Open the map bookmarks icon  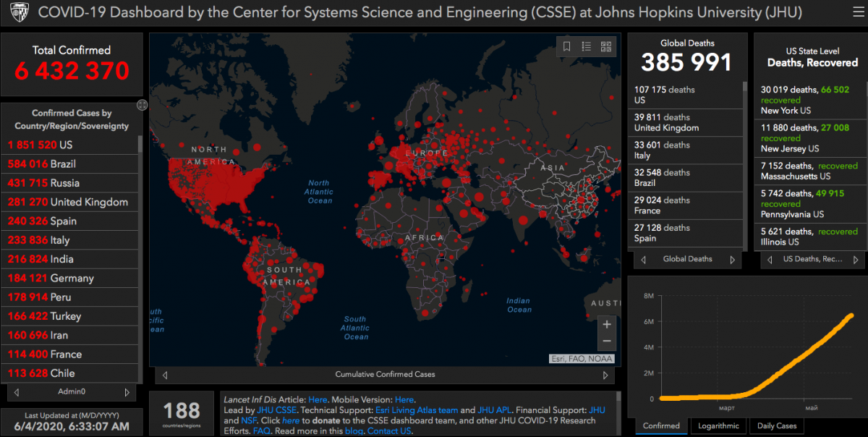(567, 46)
